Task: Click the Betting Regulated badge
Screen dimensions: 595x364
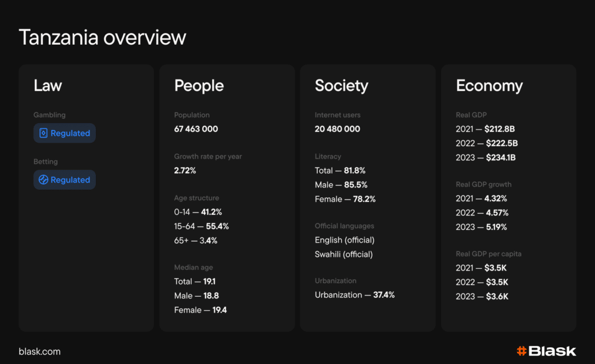Action: [64, 180]
